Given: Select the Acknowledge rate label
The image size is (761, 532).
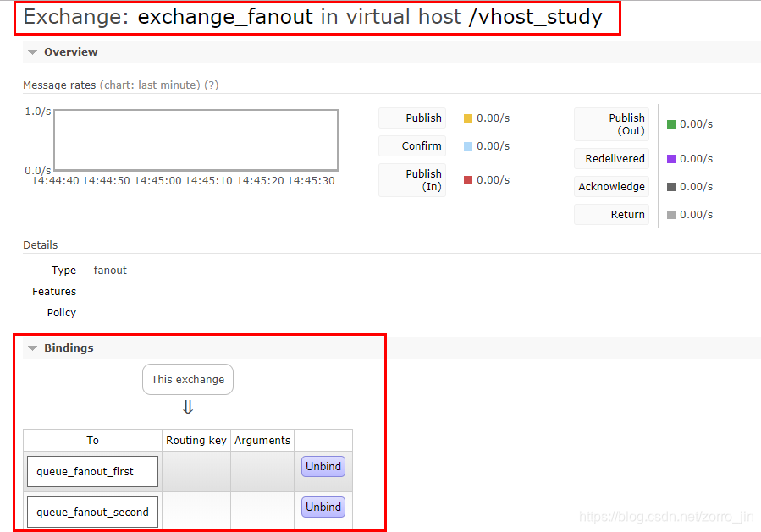Looking at the screenshot, I should pyautogui.click(x=611, y=187).
